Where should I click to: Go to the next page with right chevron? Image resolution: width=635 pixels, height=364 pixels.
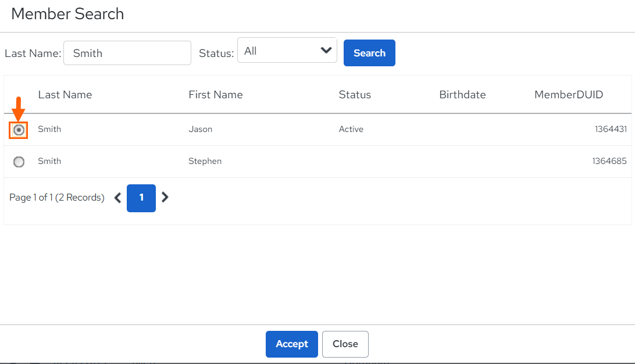[165, 197]
